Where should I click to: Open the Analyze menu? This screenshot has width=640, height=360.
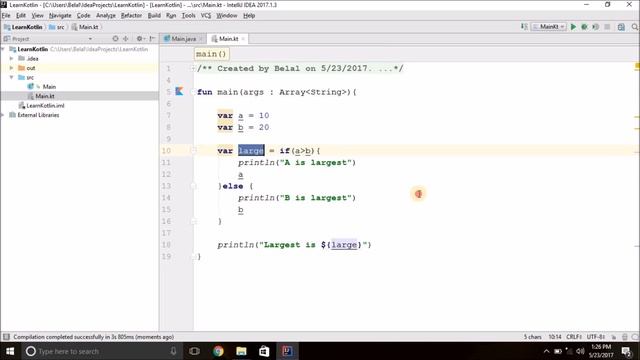(x=106, y=16)
